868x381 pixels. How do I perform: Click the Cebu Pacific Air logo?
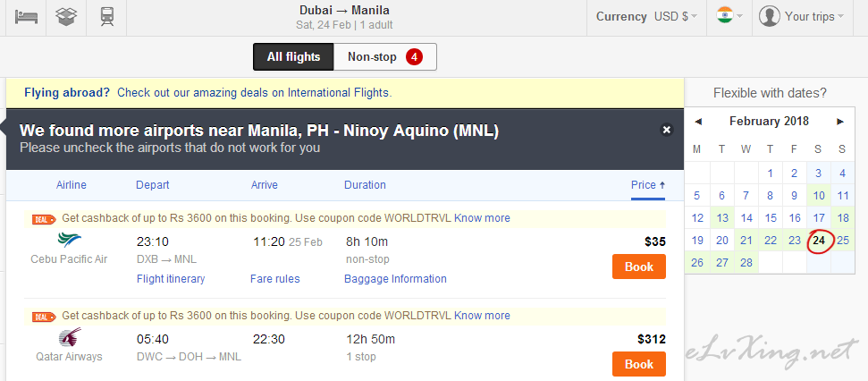[69, 241]
